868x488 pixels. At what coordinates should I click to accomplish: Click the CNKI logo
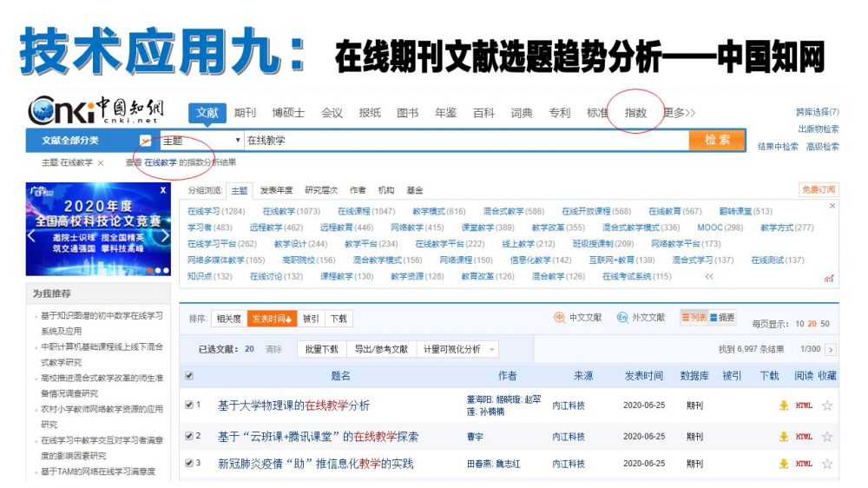tap(95, 111)
